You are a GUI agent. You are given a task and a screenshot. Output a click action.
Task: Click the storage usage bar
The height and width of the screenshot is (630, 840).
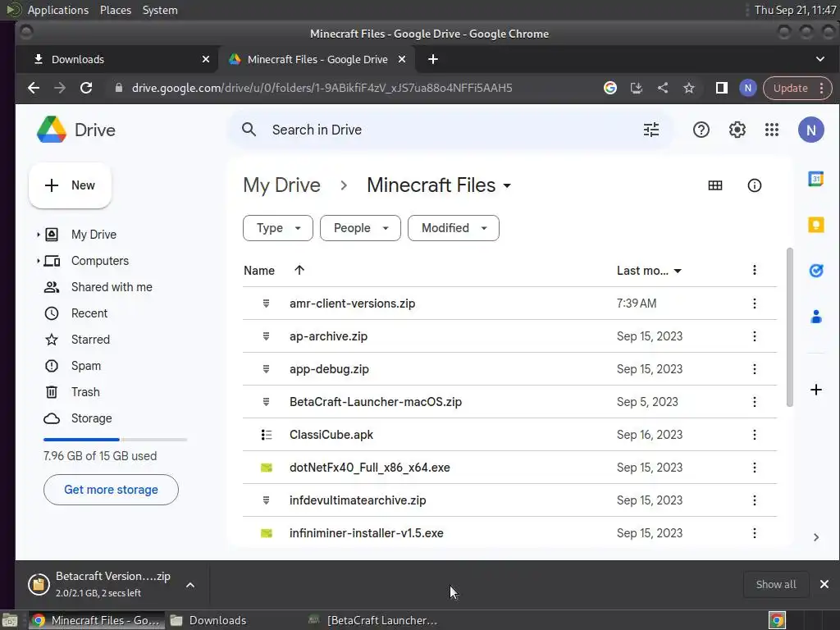click(115, 440)
